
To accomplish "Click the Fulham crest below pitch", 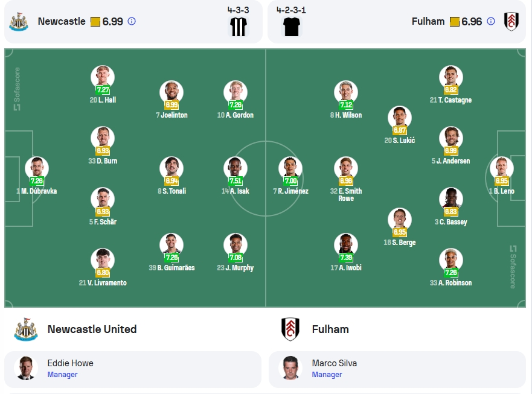I will point(290,329).
